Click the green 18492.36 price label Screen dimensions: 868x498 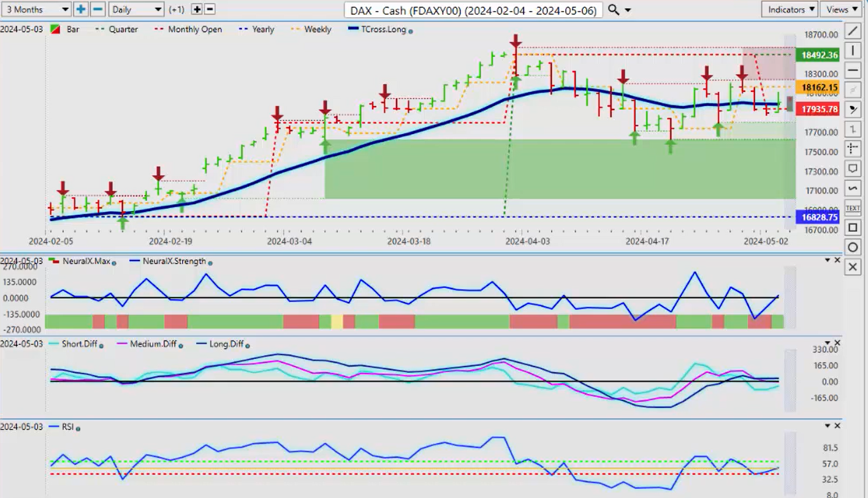click(x=818, y=55)
